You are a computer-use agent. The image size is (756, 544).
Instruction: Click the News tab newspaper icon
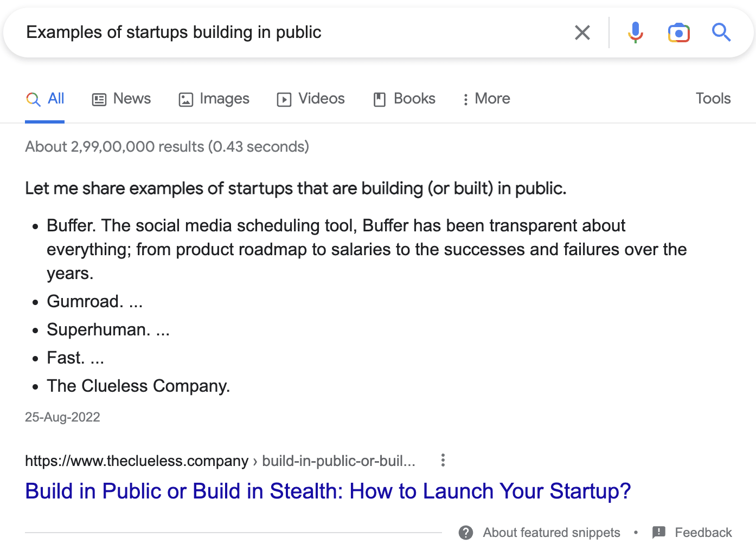[x=99, y=99]
